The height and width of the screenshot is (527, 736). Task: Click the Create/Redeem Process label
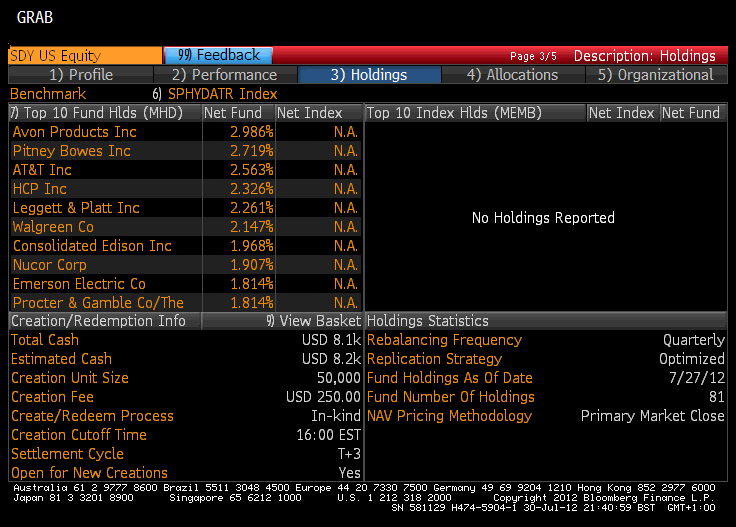click(92, 416)
